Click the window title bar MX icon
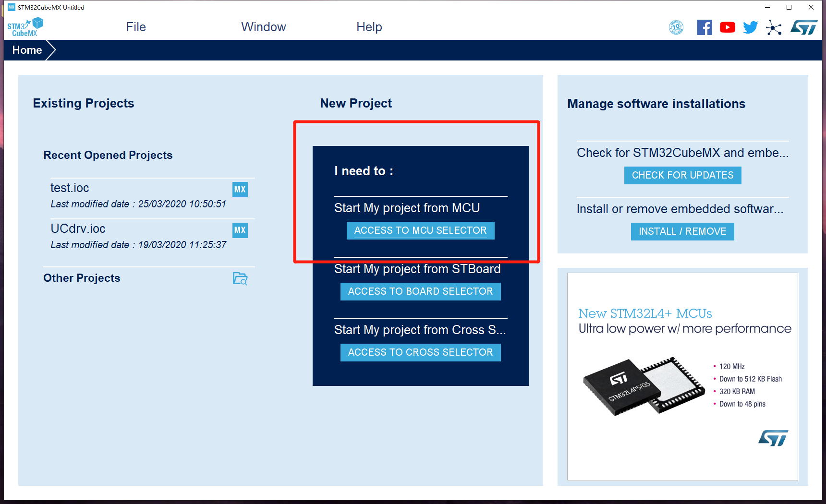 point(12,7)
